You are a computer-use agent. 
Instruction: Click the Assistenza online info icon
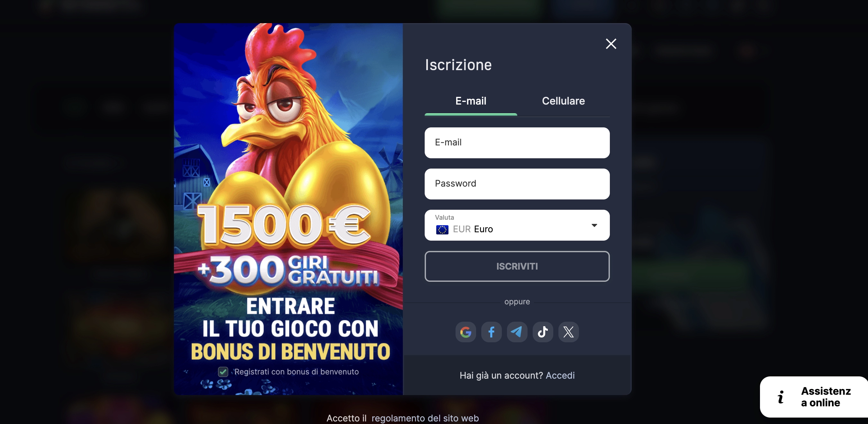click(780, 397)
